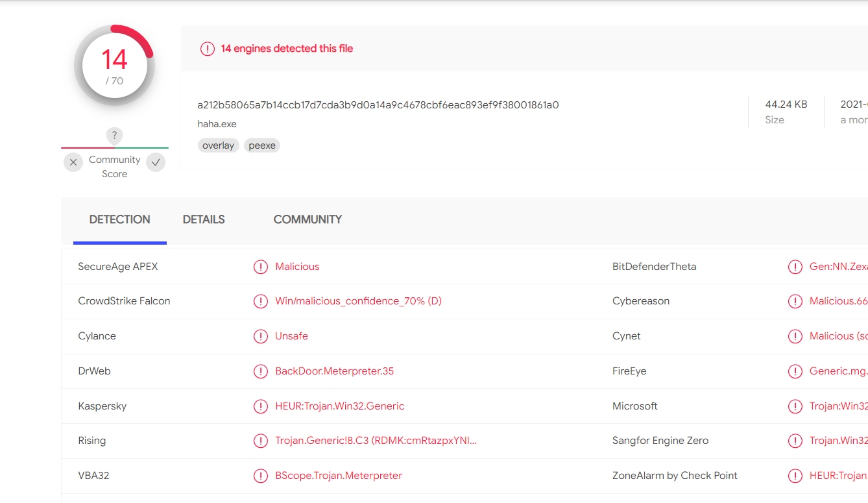Click warning icon in Cynet result row
868x503 pixels.
click(795, 336)
